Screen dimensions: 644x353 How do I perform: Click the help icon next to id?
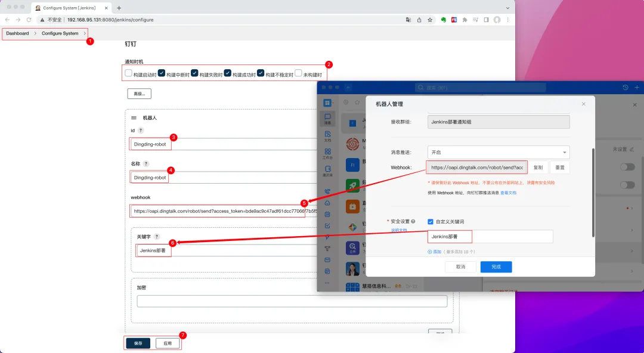pyautogui.click(x=141, y=130)
